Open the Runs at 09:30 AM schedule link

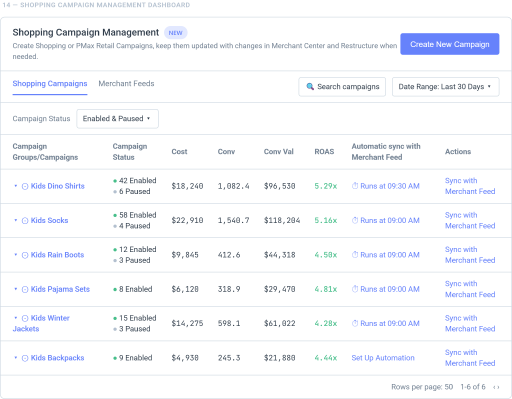point(390,186)
